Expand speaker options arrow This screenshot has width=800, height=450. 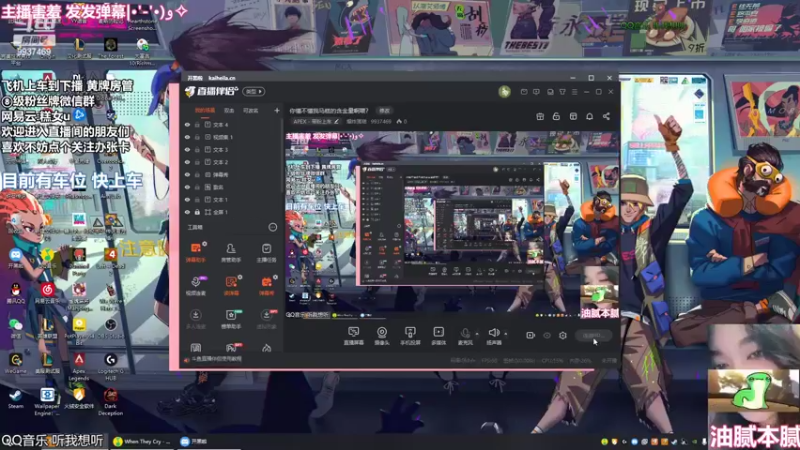coord(506,334)
